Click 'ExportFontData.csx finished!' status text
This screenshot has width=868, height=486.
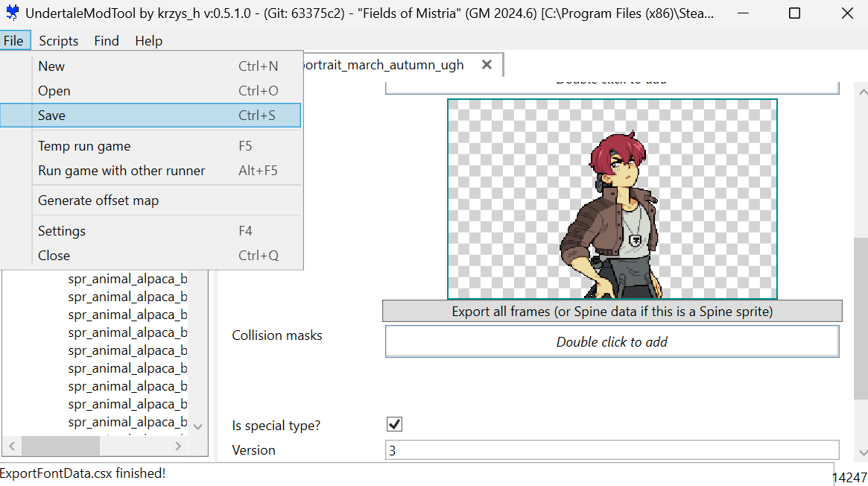tap(83, 473)
